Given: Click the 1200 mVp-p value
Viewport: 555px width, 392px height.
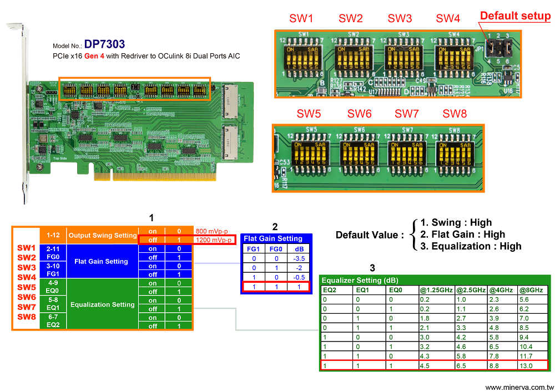Looking at the screenshot, I should [x=214, y=240].
